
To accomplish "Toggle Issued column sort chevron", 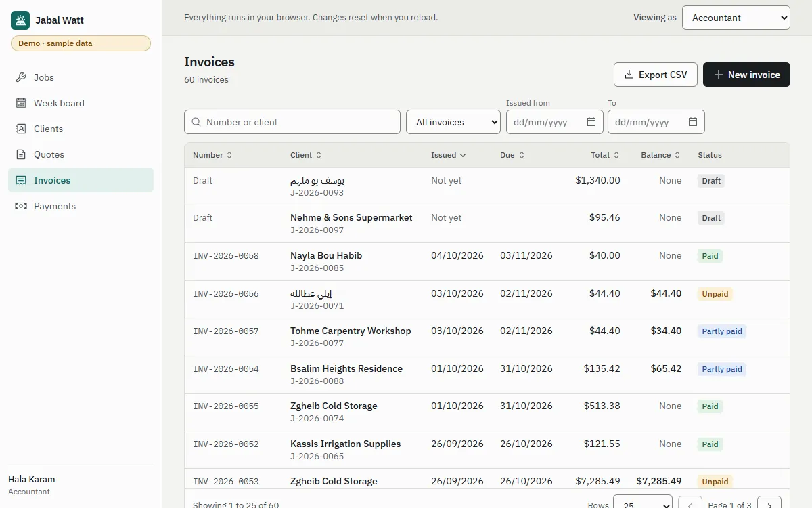I will 463,155.
